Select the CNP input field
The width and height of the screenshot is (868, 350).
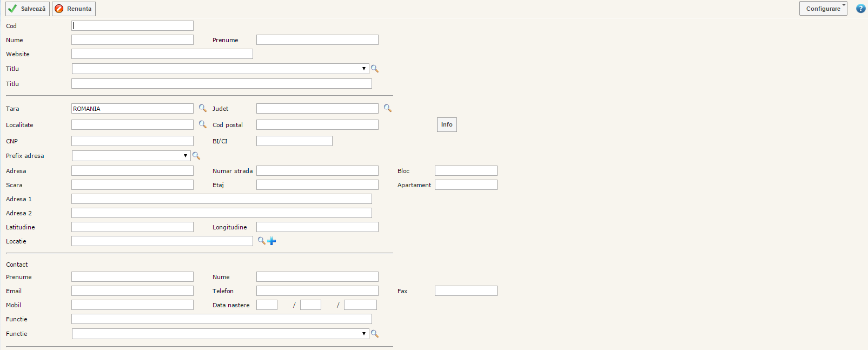pos(132,141)
